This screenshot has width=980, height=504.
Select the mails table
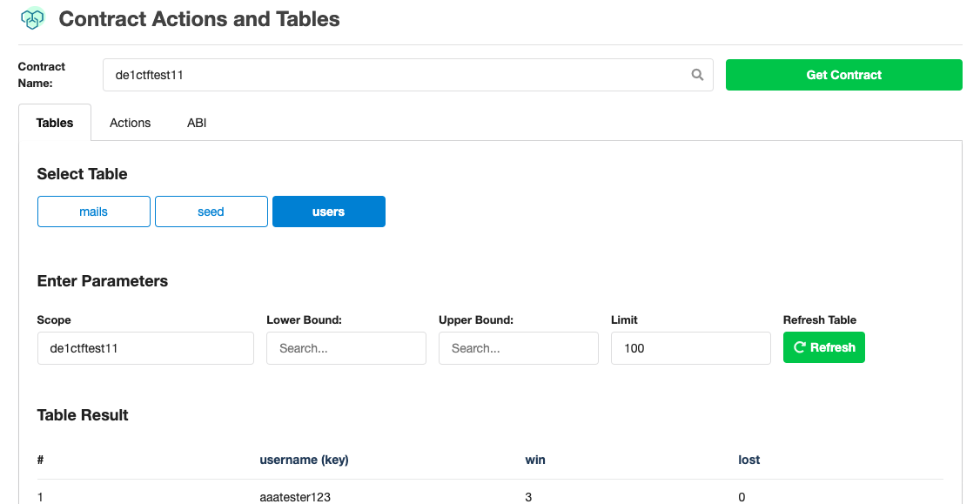coord(94,212)
